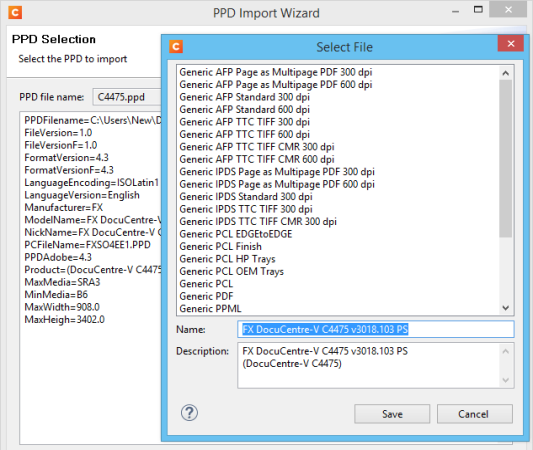Click the Name input field
Image resolution: width=533 pixels, height=450 pixels.
coord(376,329)
